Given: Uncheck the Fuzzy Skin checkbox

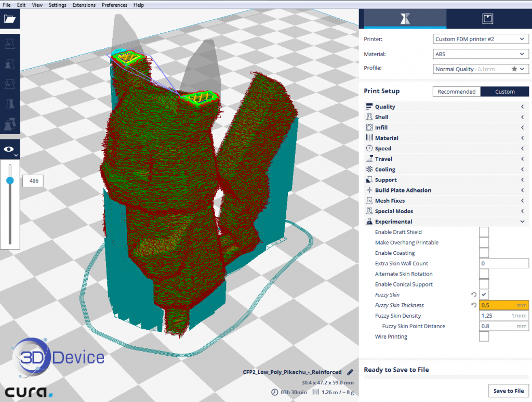Looking at the screenshot, I should coord(484,295).
